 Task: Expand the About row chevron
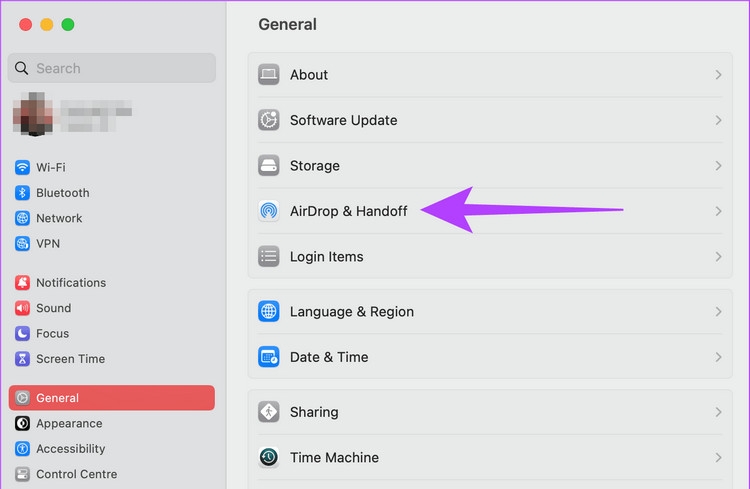click(718, 75)
